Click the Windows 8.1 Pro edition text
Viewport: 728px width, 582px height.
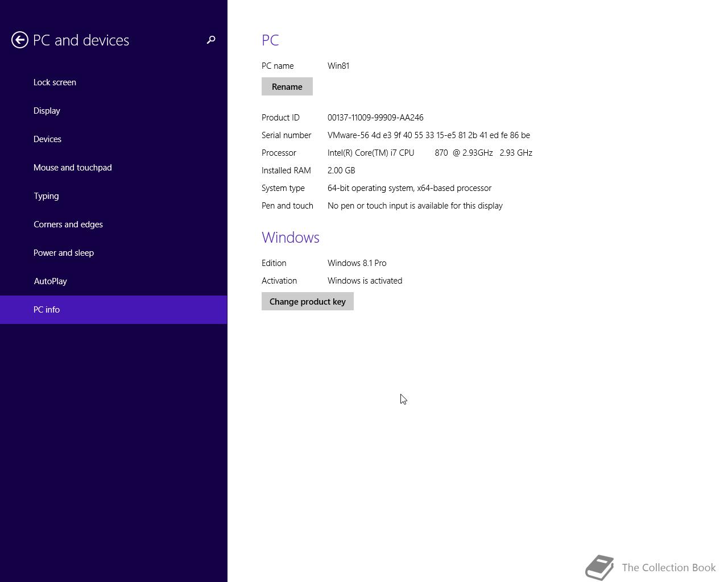(x=357, y=263)
